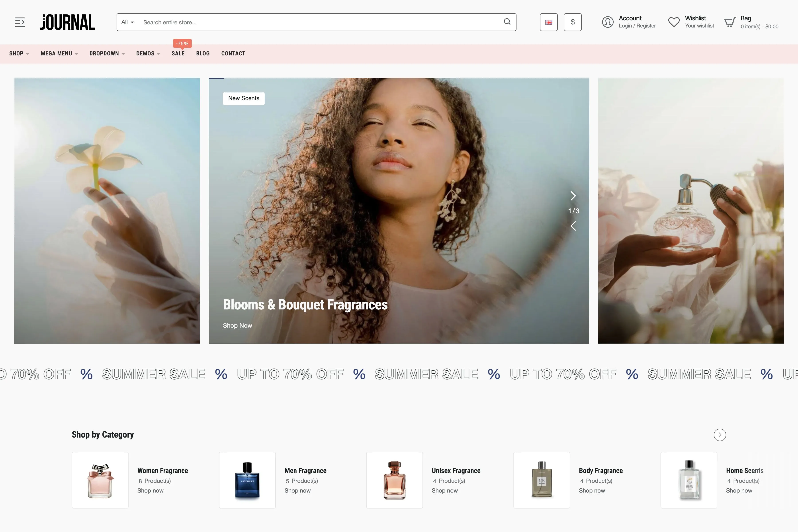
Task: Click Shop Now on the hero banner
Action: [x=237, y=325]
